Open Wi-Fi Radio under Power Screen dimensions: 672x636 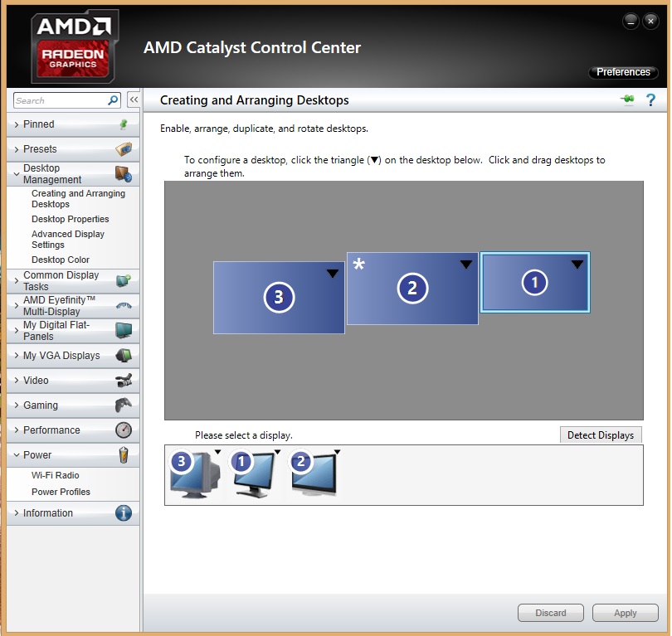tap(56, 475)
